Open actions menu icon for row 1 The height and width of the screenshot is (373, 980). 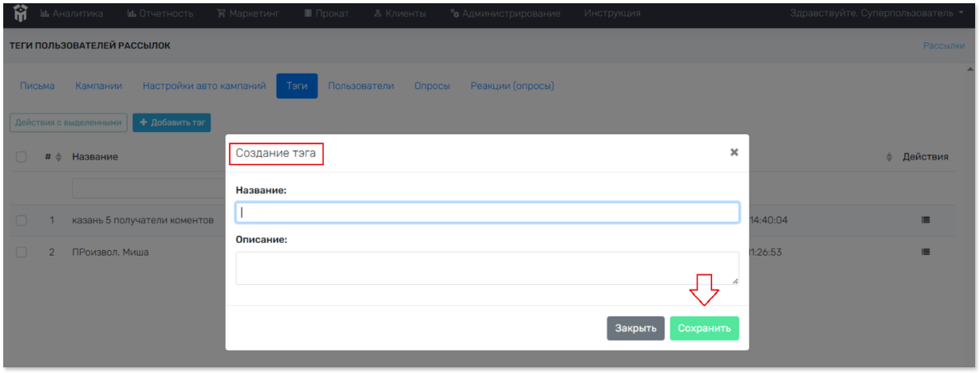(926, 219)
